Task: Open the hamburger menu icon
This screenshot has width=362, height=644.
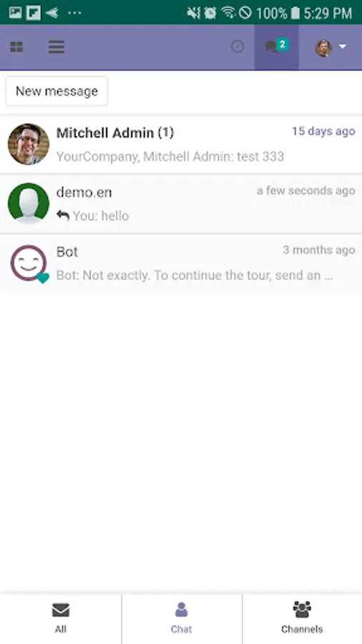Action: pos(57,47)
